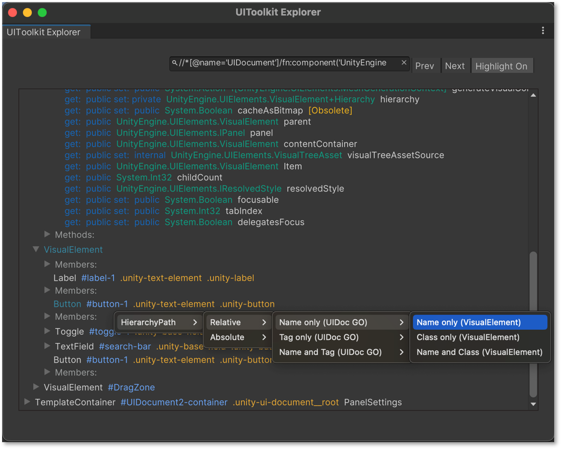561x449 pixels.
Task: Click the 'parent' property line
Action: point(187,122)
